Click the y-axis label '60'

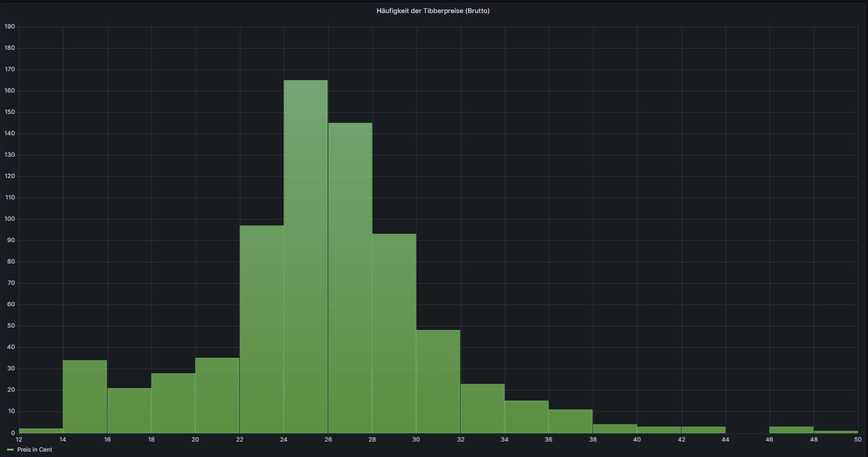pyautogui.click(x=11, y=304)
